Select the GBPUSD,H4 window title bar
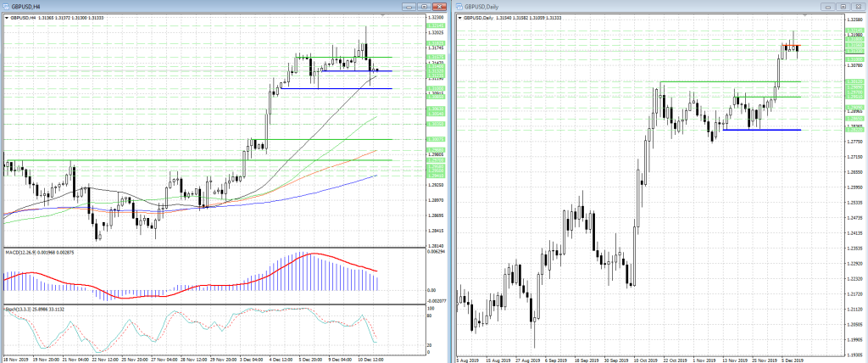This screenshot has height=363, width=868. [x=212, y=7]
